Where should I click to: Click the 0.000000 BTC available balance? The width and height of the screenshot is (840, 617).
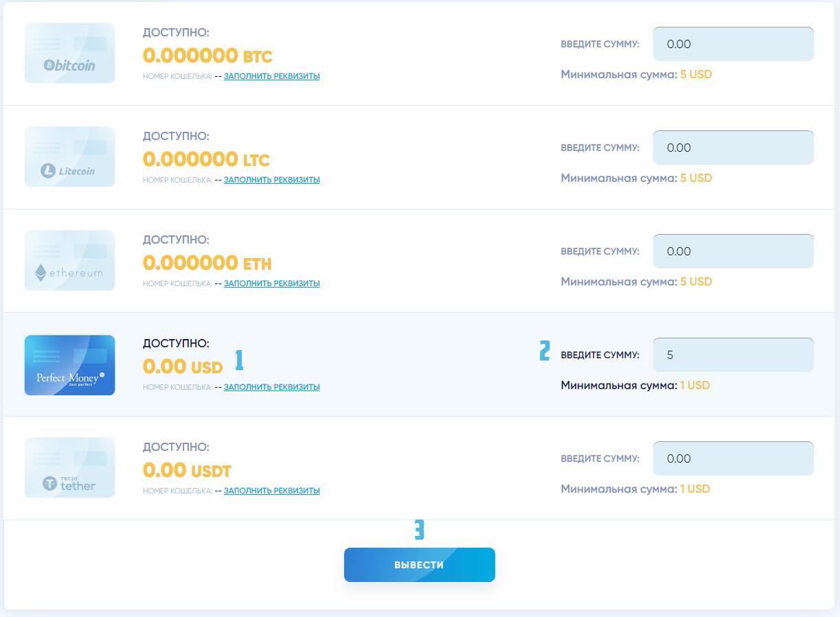pyautogui.click(x=207, y=56)
